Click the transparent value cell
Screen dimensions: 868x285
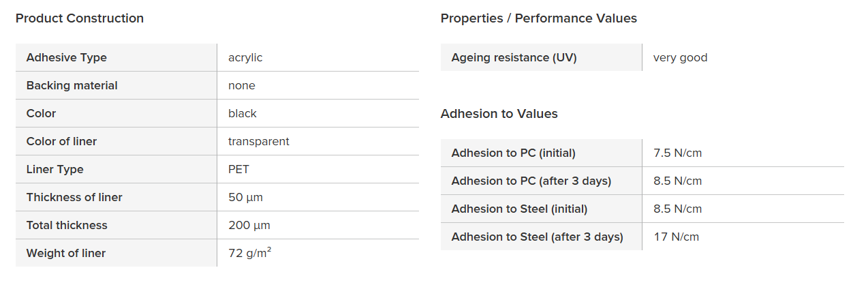tap(258, 141)
